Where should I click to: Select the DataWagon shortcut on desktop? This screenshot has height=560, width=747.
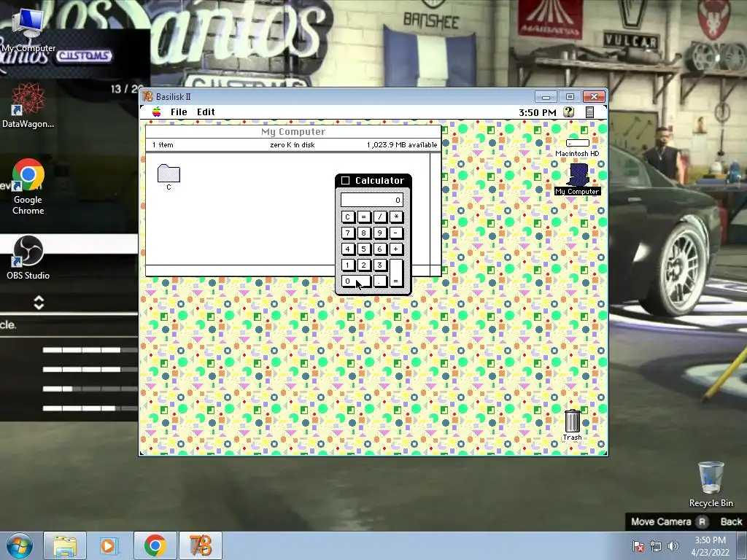[28, 106]
